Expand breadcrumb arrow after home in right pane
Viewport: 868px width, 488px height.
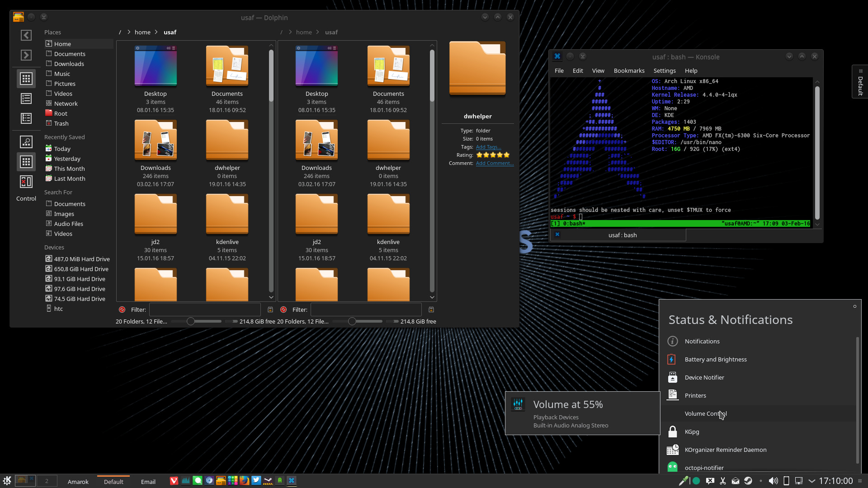318,32
